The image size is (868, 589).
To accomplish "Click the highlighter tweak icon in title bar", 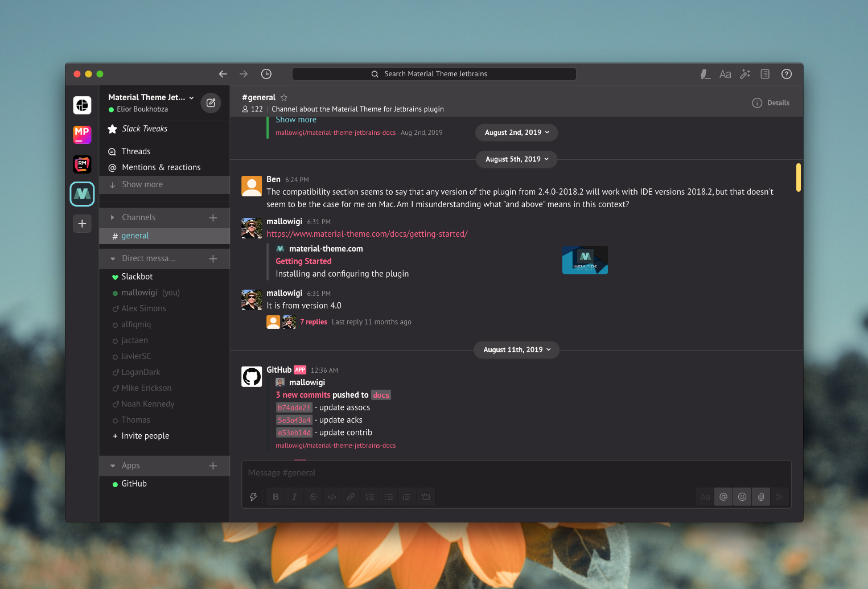I will 705,74.
